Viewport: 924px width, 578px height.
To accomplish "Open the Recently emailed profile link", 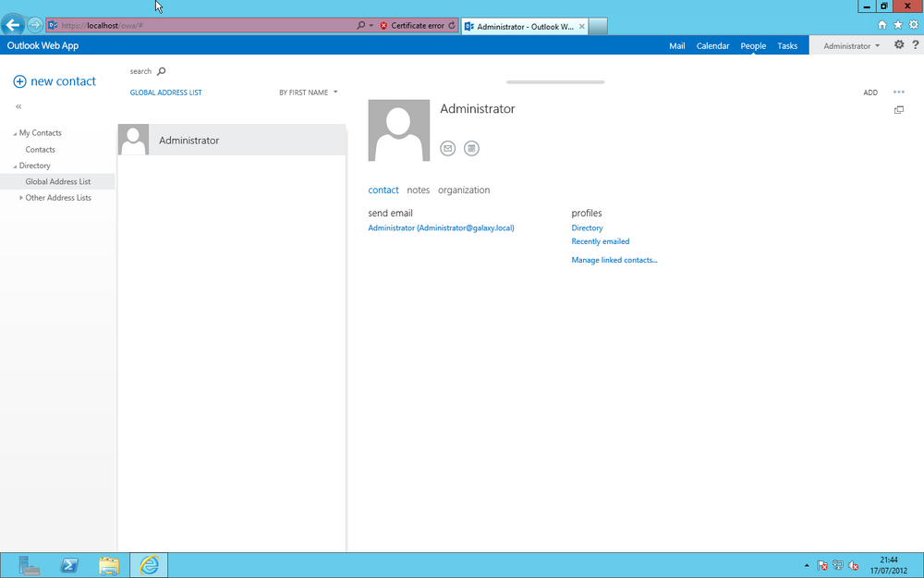I will coord(600,241).
